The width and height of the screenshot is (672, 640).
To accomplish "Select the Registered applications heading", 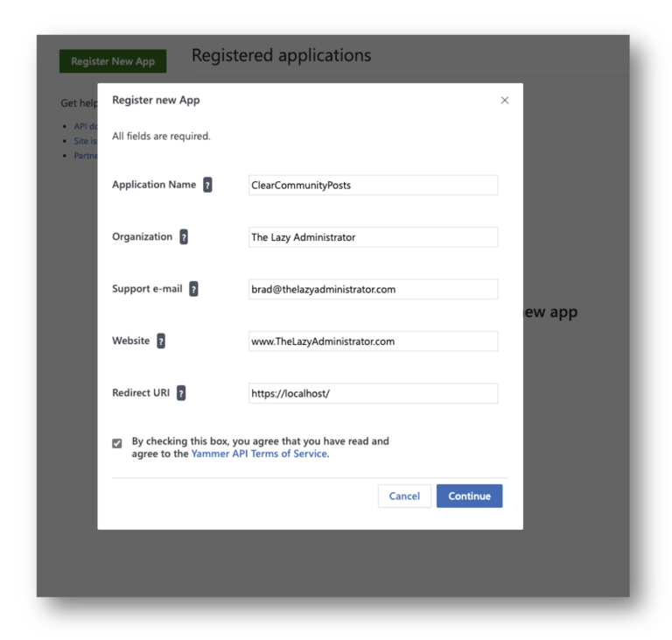I will click(x=281, y=55).
